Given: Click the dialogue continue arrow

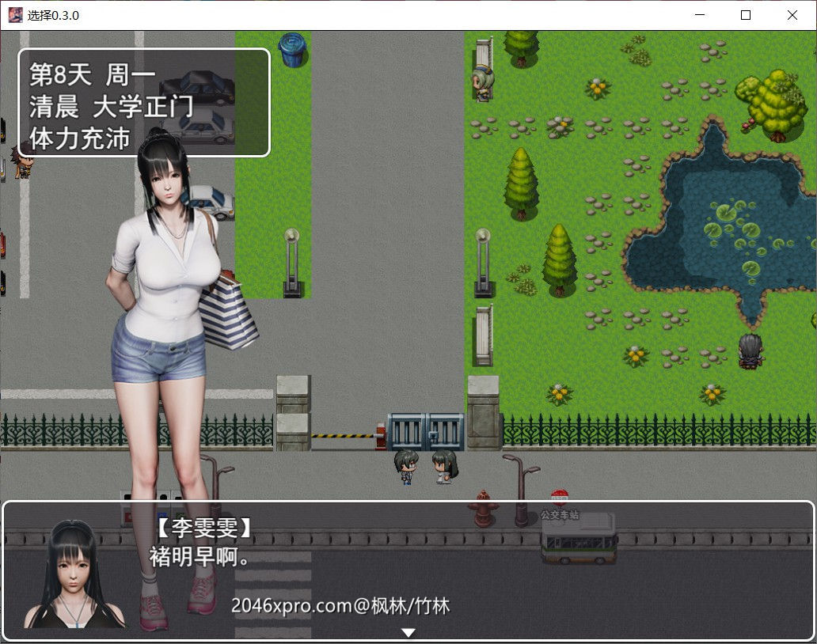Looking at the screenshot, I should point(408,632).
